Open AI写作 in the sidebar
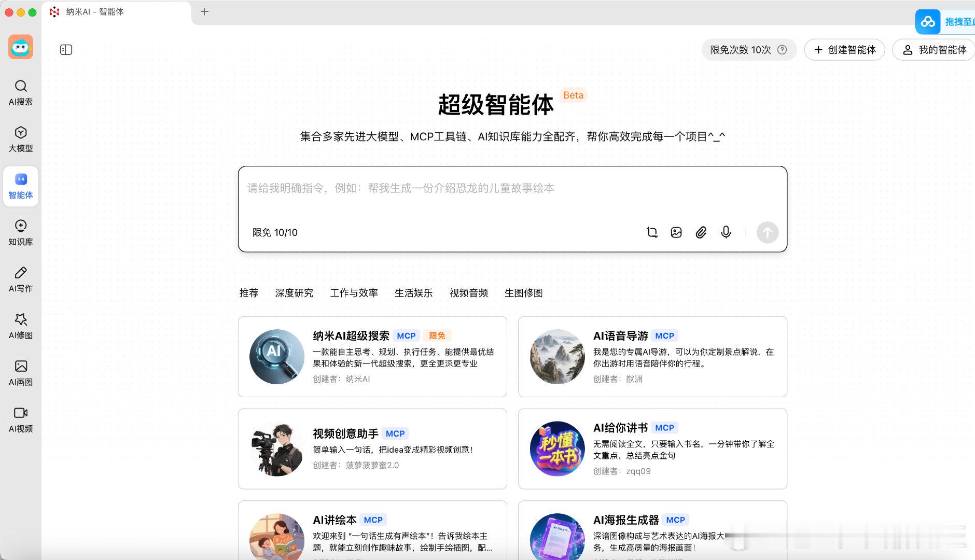The image size is (975, 560). click(x=21, y=279)
